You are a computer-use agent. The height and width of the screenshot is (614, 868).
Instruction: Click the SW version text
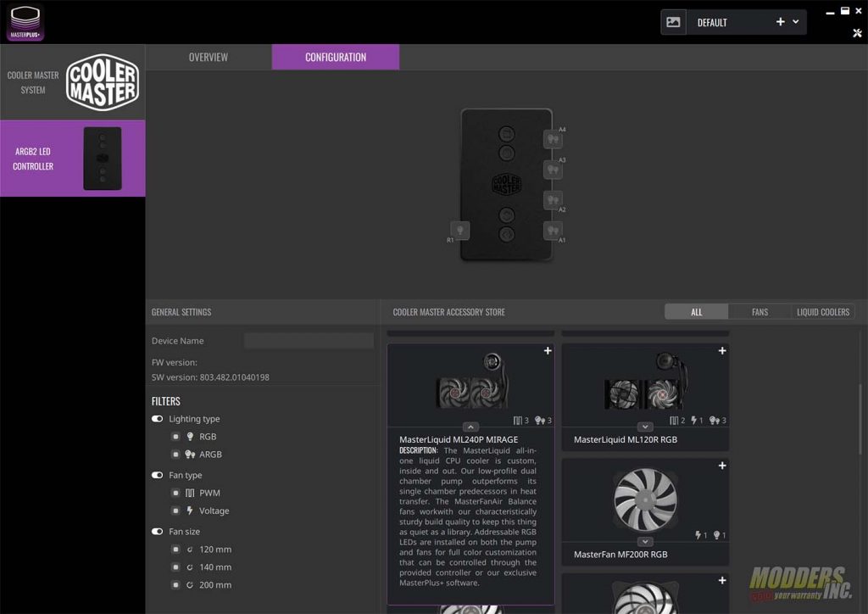210,377
